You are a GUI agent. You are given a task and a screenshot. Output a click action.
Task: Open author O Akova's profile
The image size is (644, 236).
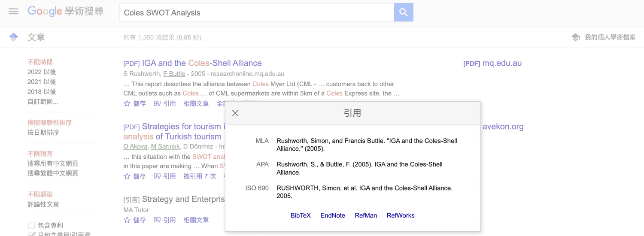[135, 146]
